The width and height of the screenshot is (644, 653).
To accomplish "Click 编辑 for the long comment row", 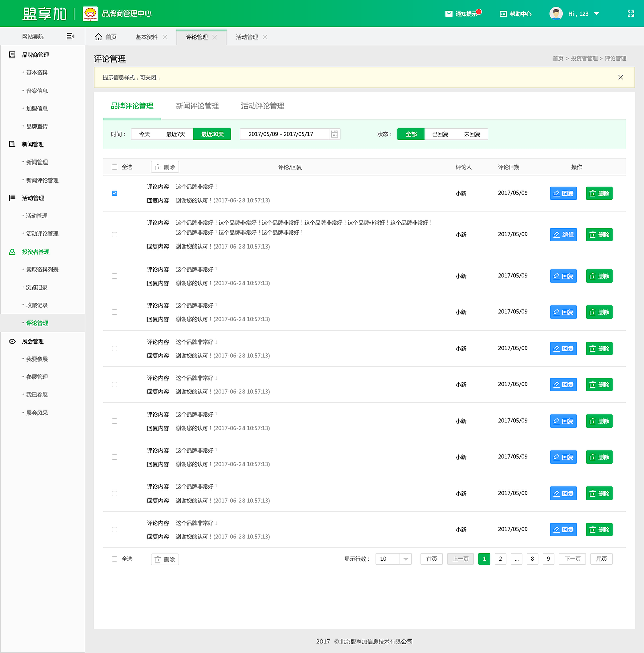I will click(x=563, y=235).
